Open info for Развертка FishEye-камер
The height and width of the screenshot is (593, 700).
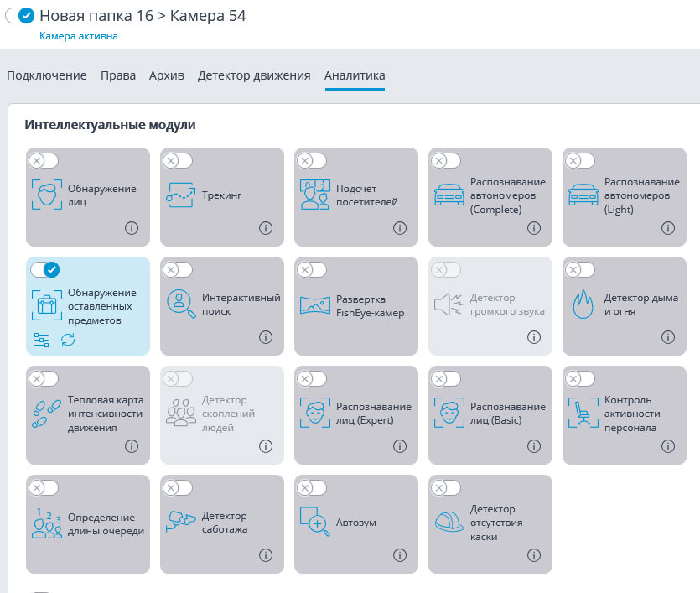click(x=400, y=337)
